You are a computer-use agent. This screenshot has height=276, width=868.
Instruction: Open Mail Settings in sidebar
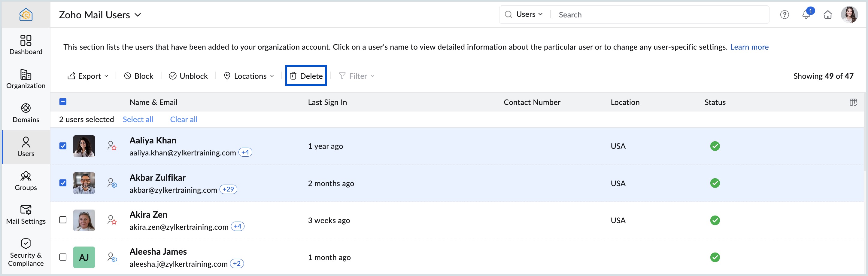26,215
